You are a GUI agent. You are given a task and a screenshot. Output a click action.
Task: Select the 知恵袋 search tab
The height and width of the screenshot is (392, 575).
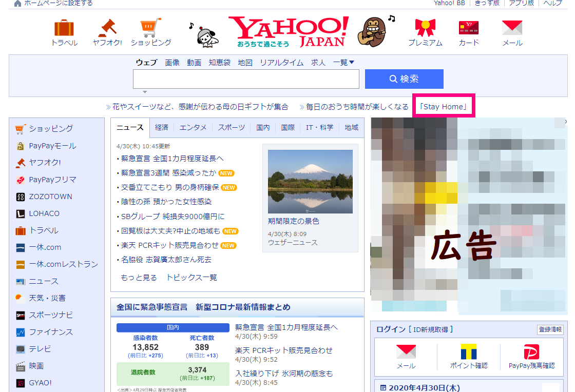pyautogui.click(x=219, y=63)
